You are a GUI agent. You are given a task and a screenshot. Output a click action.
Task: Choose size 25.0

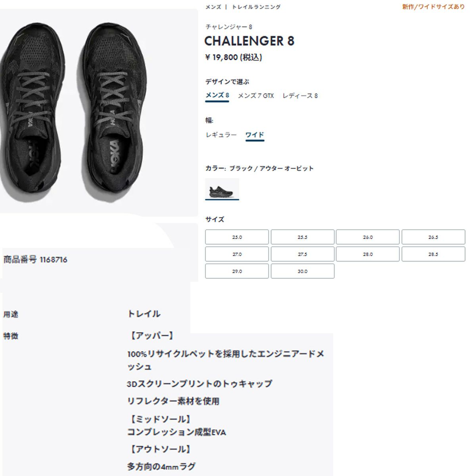point(237,237)
